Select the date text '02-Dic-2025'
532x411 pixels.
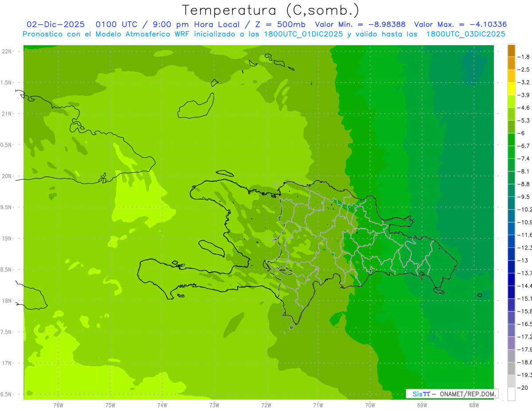pyautogui.click(x=56, y=24)
